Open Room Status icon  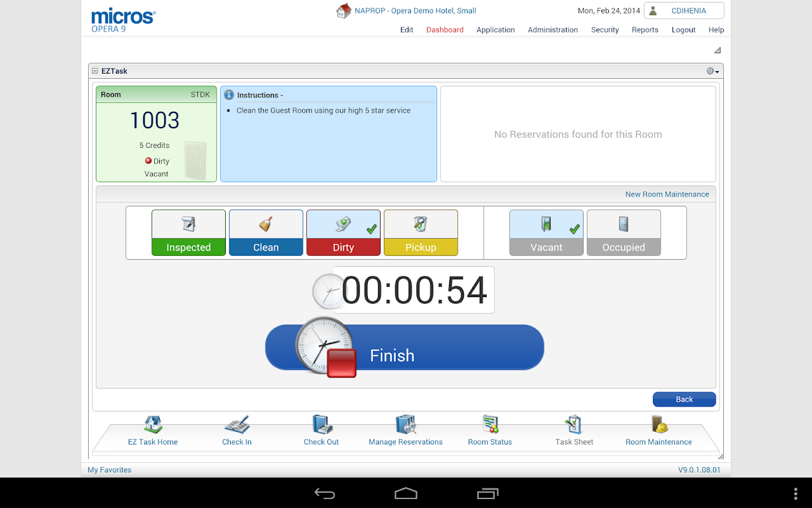pyautogui.click(x=490, y=425)
